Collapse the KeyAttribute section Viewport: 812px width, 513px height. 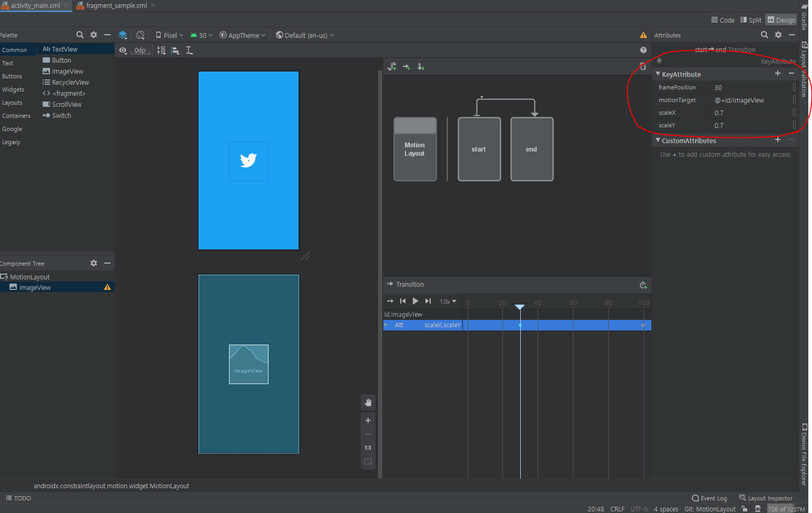click(x=658, y=74)
